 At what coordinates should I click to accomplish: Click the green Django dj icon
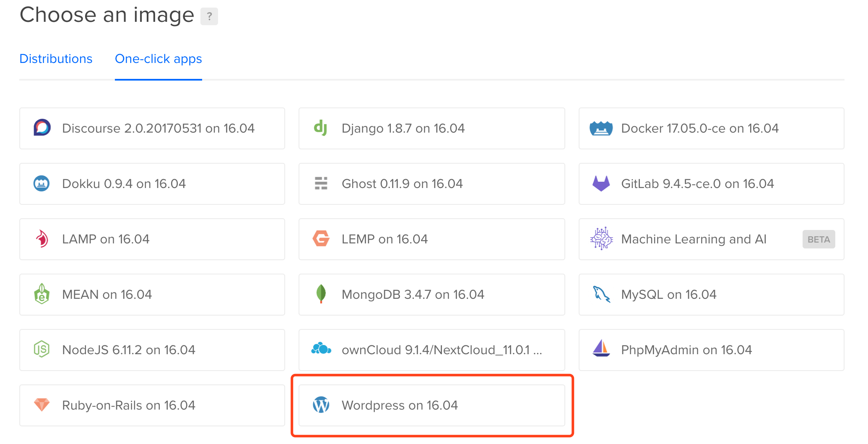coord(321,128)
